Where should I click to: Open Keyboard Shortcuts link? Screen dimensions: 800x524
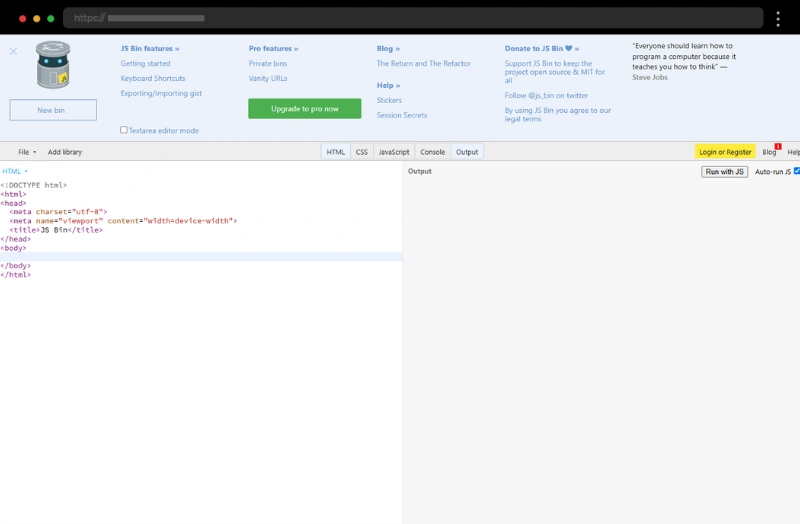[153, 78]
